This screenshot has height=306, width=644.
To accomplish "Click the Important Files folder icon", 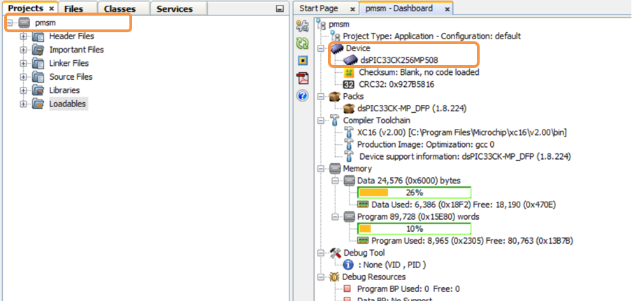I will click(38, 50).
